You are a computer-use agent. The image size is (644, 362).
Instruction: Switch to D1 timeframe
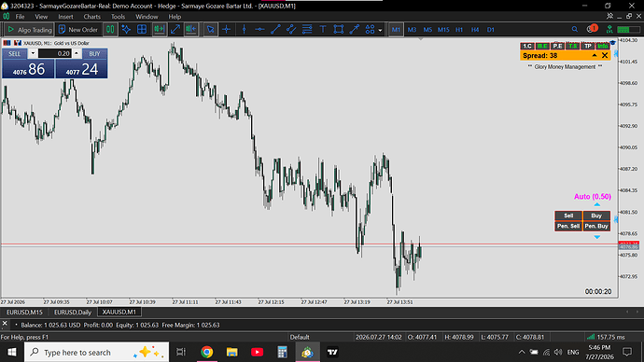click(490, 30)
